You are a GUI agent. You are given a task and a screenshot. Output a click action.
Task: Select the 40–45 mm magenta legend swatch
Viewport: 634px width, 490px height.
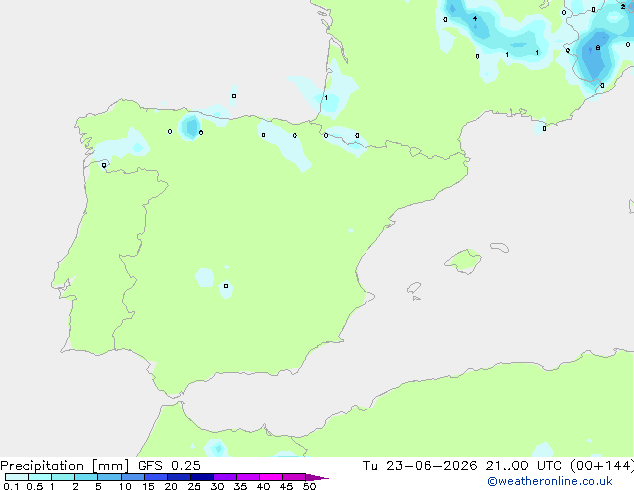coord(271,477)
